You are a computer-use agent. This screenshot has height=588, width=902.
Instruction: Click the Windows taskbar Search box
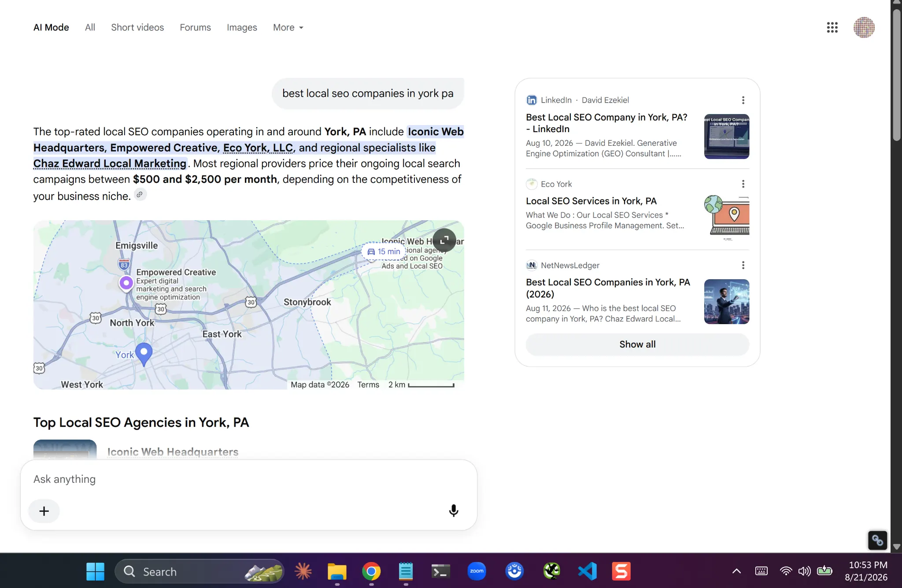pyautogui.click(x=199, y=571)
